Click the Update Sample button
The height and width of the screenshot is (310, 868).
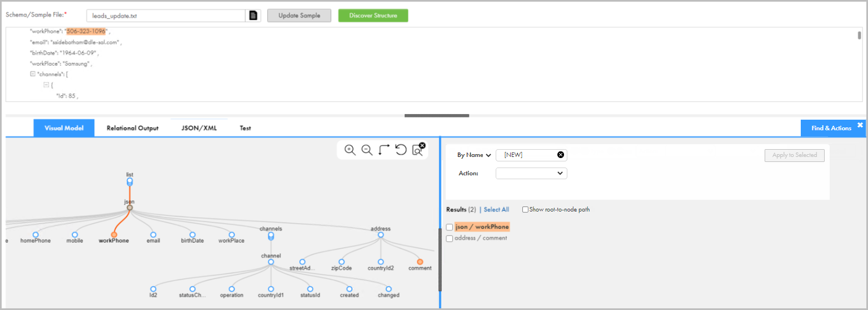pos(299,16)
